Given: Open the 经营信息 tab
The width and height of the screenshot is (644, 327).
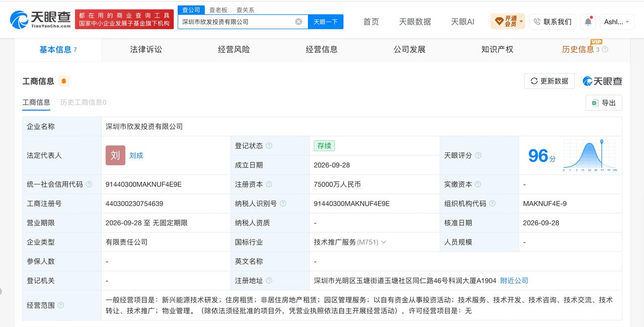Looking at the screenshot, I should [321, 49].
